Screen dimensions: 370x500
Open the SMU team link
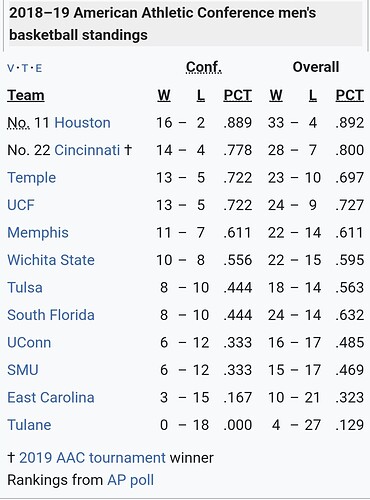tap(23, 370)
